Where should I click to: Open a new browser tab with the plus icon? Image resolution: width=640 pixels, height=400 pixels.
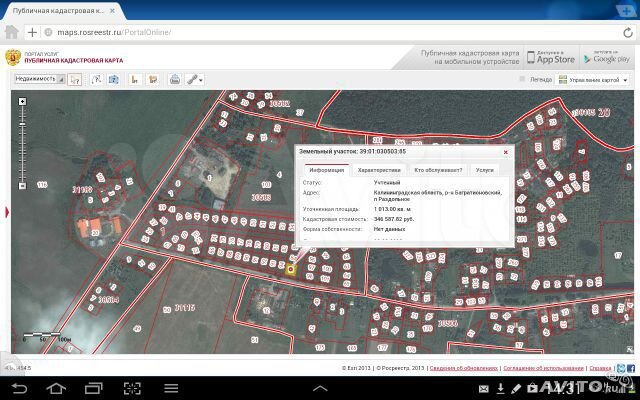coord(32,32)
